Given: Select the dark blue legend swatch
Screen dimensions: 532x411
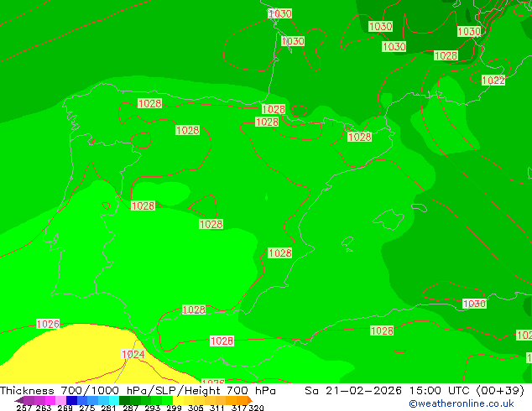Looking at the screenshot, I should tap(71, 400).
